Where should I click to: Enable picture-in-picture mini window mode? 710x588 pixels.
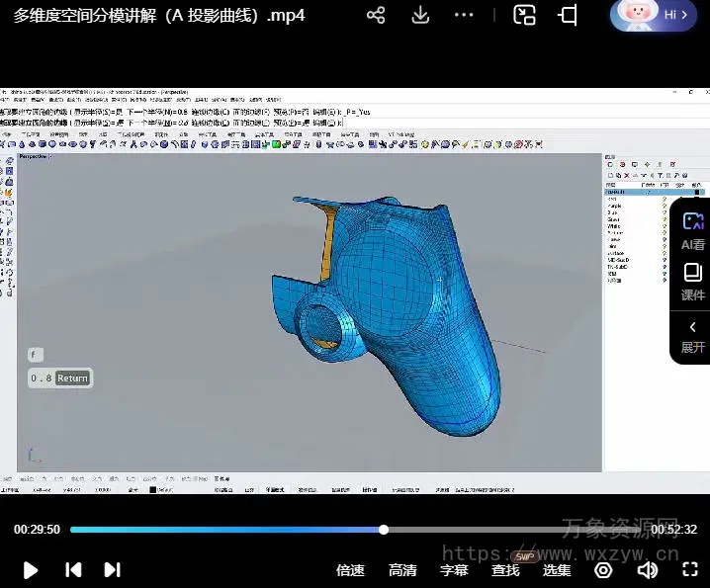pos(524,15)
